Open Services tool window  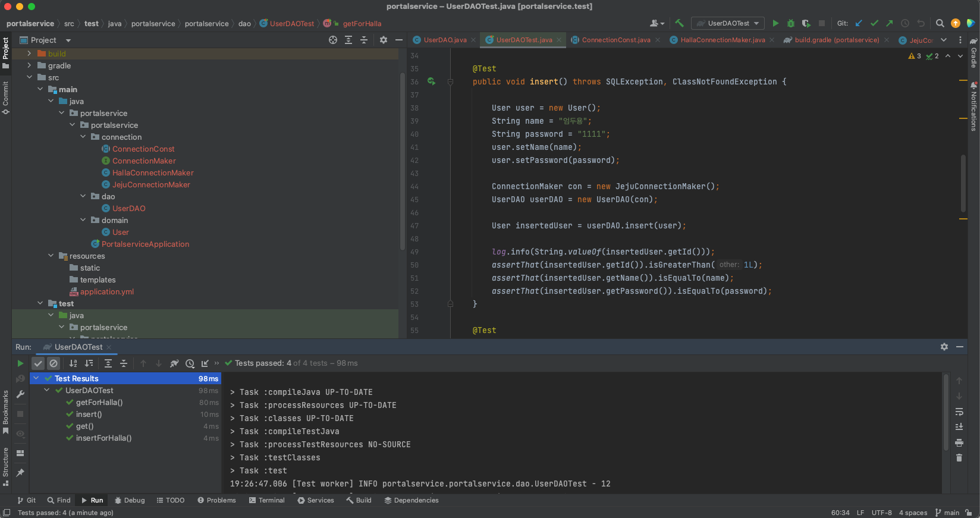pyautogui.click(x=316, y=500)
